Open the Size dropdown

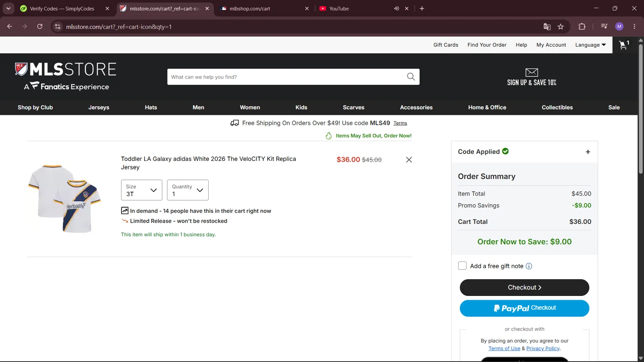click(142, 190)
